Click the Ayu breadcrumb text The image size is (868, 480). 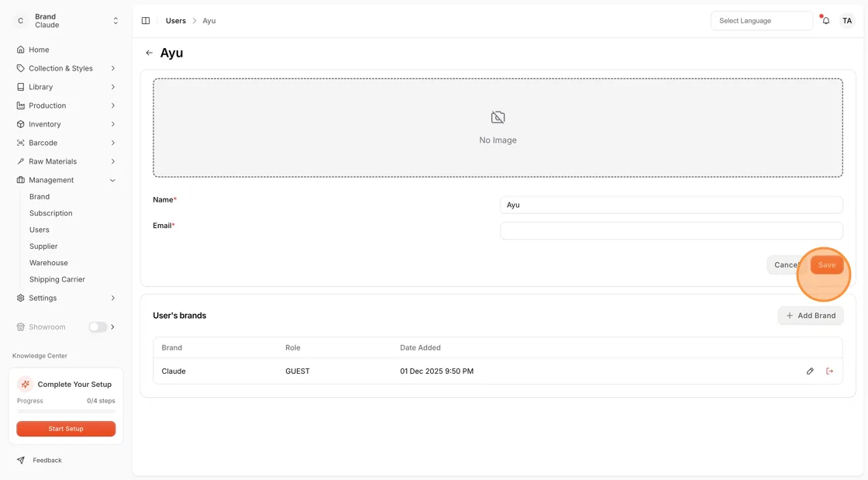(x=208, y=20)
